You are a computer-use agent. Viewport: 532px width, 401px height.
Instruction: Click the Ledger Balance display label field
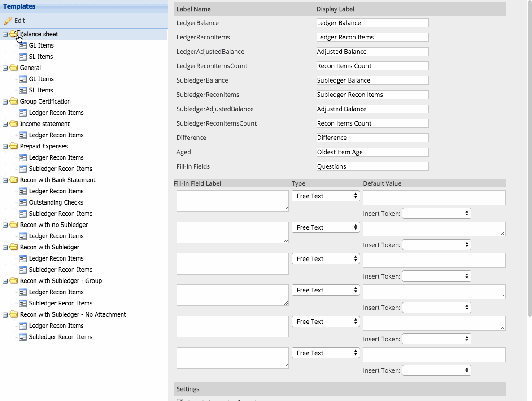click(x=372, y=23)
